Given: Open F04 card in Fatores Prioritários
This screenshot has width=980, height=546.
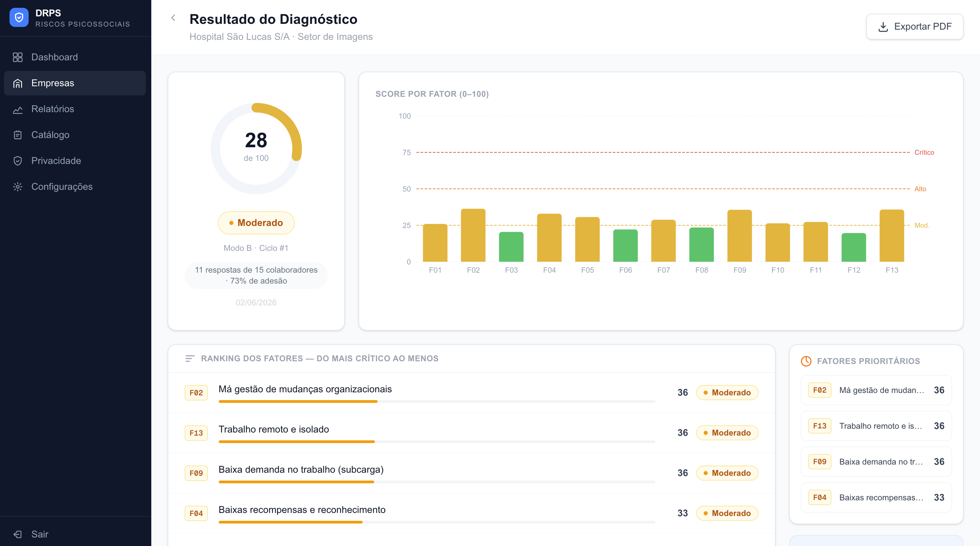Looking at the screenshot, I should [876, 497].
